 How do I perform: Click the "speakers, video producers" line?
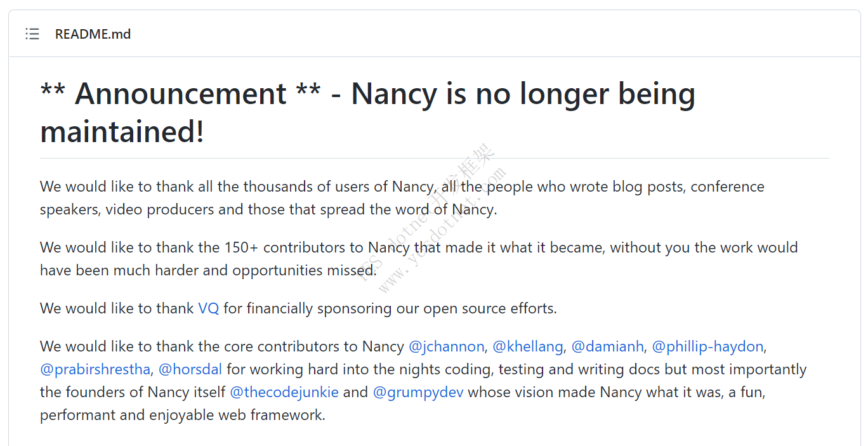pos(268,209)
